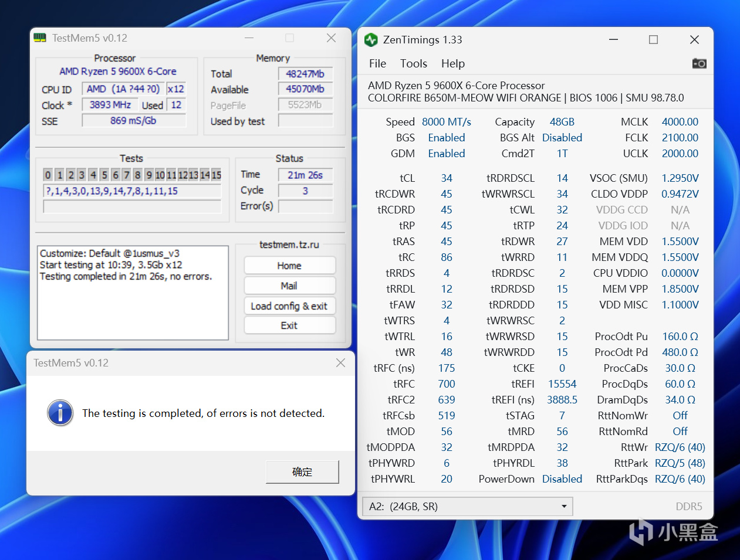The width and height of the screenshot is (740, 560).
Task: Open the Help menu
Action: pyautogui.click(x=452, y=63)
